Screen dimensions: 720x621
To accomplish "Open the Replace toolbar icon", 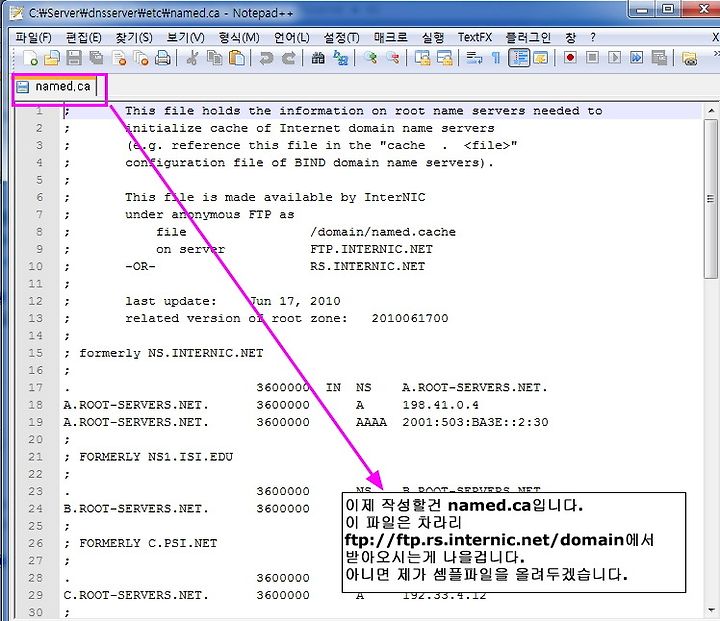I will coord(341,58).
